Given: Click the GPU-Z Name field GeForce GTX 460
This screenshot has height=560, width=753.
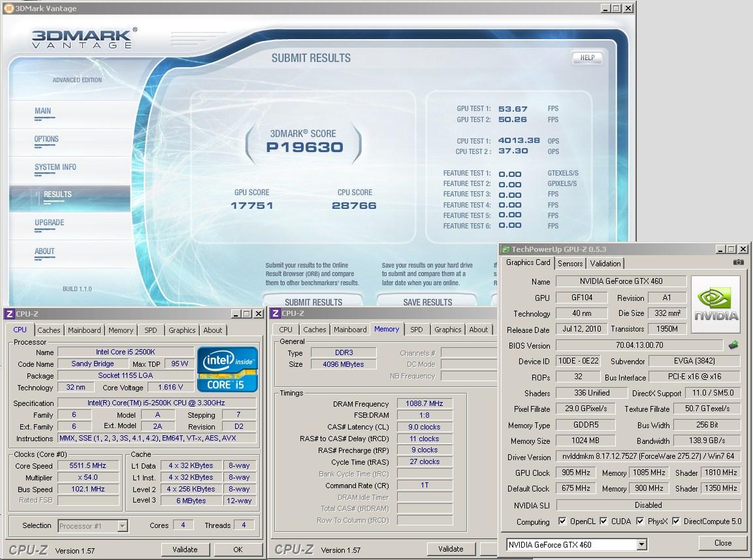Looking at the screenshot, I should pos(620,281).
